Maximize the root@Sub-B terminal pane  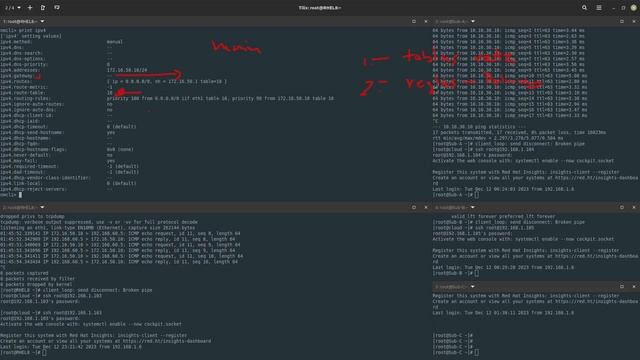coord(622,207)
